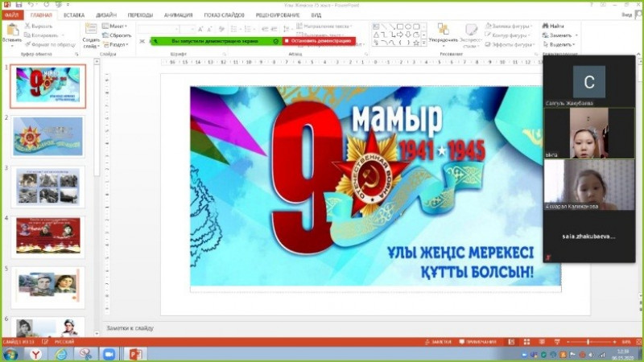
Task: Select slide 3 thumbnail with photo grid
Action: point(48,187)
